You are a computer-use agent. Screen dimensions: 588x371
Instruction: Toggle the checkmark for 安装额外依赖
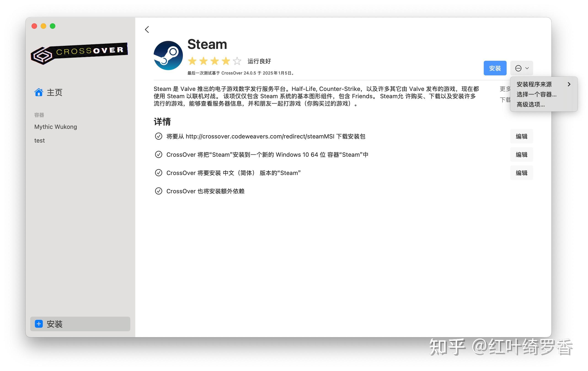click(159, 191)
